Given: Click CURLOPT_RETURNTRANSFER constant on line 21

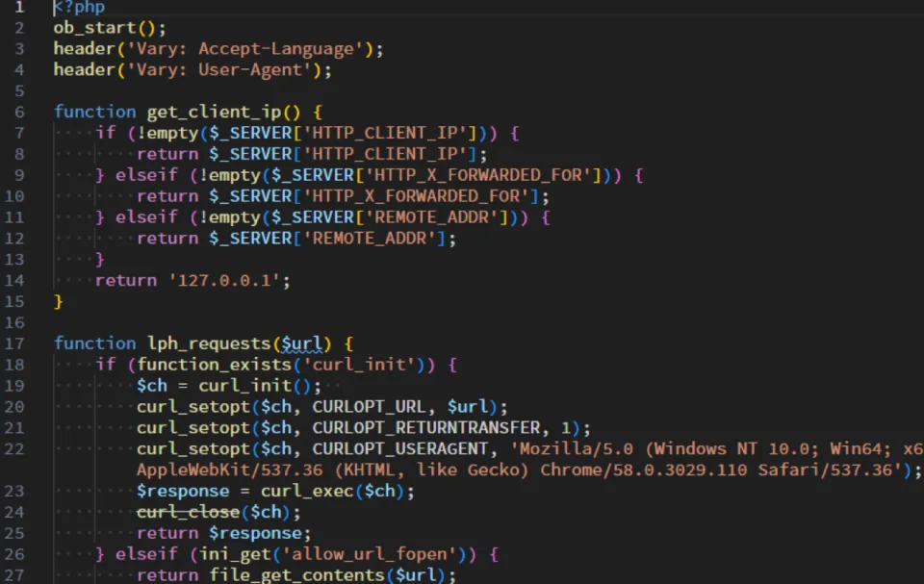Looking at the screenshot, I should (426, 428).
